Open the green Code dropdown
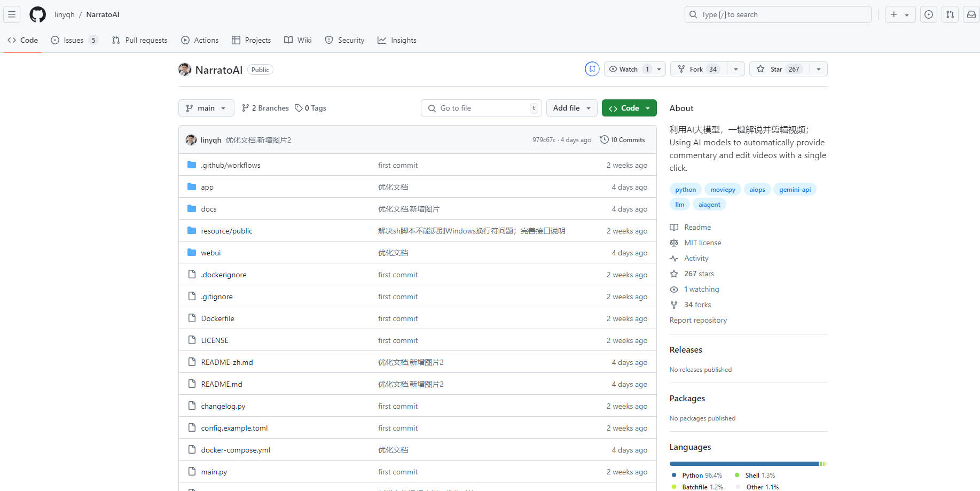This screenshot has width=980, height=491. click(x=629, y=108)
